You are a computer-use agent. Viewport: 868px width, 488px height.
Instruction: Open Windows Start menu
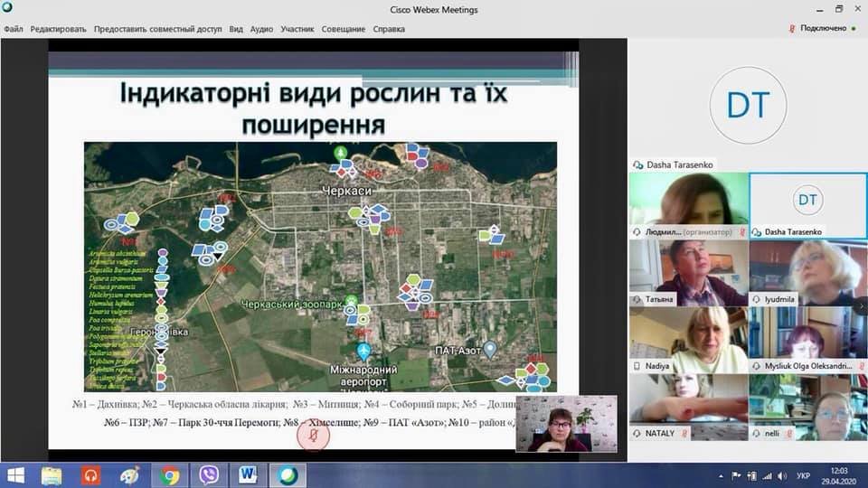point(15,475)
